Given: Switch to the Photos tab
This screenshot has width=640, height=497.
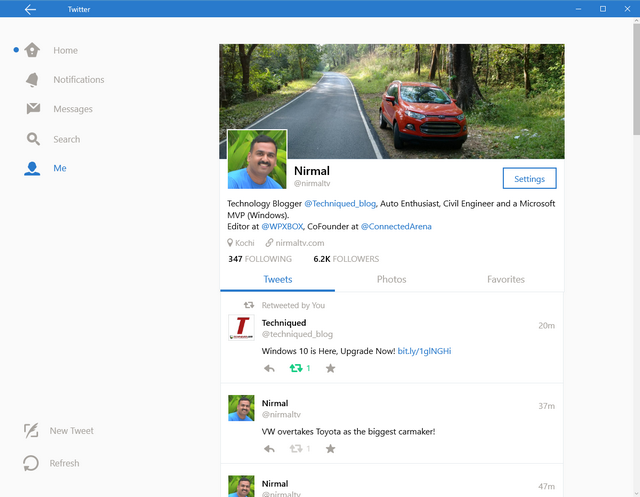Looking at the screenshot, I should 391,280.
